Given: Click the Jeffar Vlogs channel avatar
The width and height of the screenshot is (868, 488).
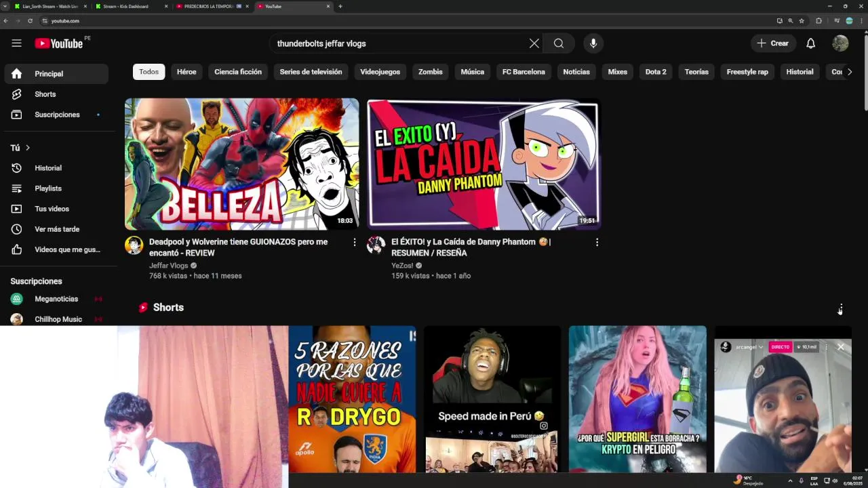Looking at the screenshot, I should coord(134,245).
